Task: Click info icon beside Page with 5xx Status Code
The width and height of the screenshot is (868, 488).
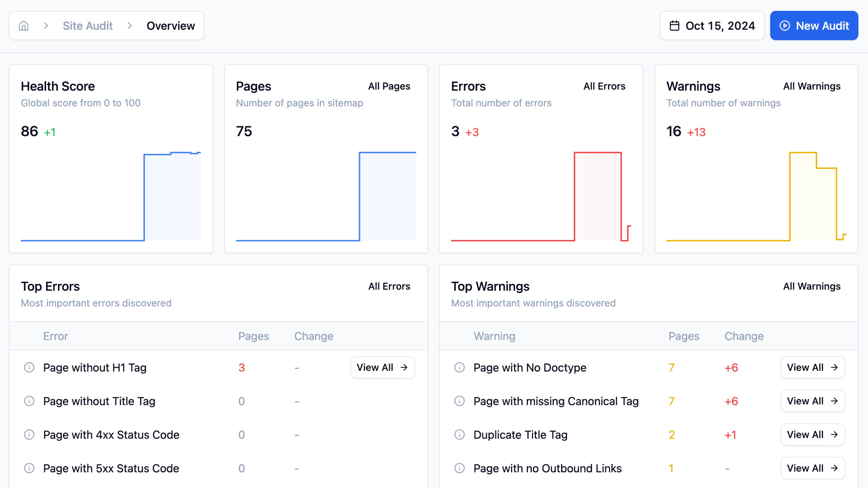Action: (x=29, y=468)
